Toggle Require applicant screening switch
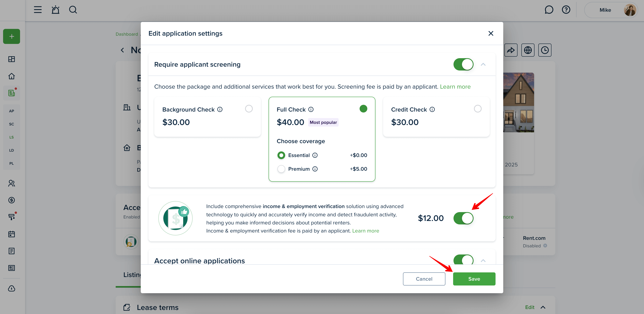Screen dimensions: 644x314 click(x=463, y=65)
